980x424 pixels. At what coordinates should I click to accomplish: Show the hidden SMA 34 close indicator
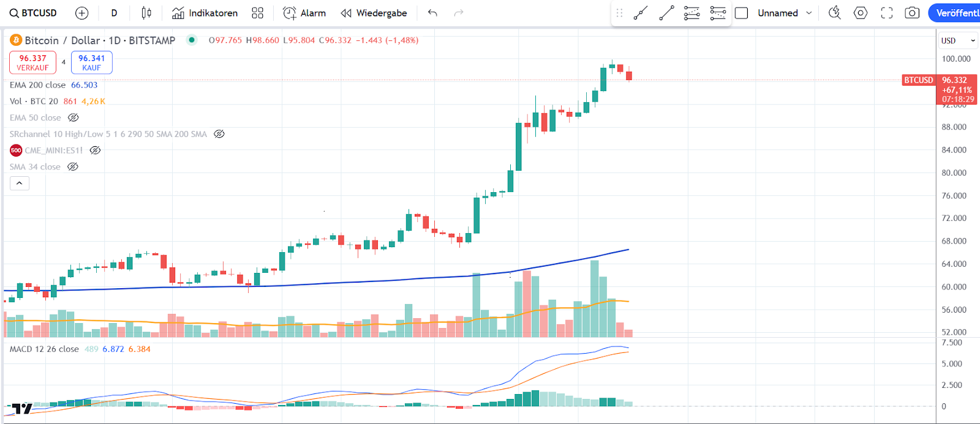(73, 166)
